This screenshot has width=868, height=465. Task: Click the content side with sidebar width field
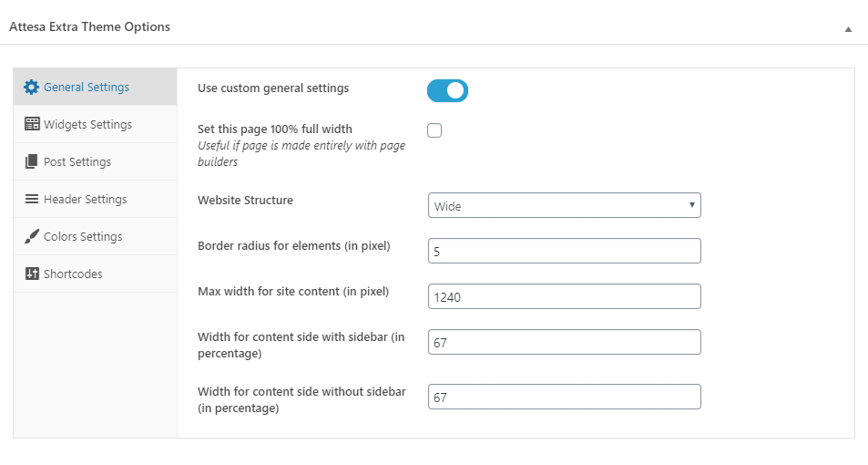click(564, 342)
